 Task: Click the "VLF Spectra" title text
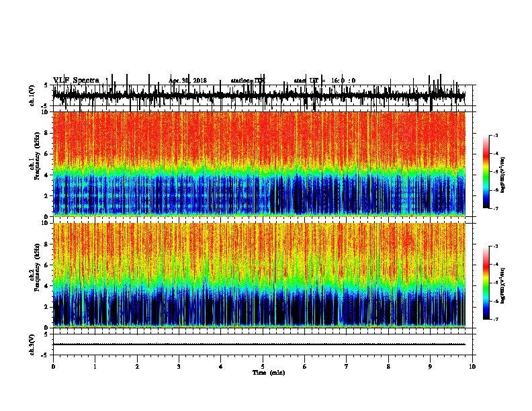(x=76, y=81)
